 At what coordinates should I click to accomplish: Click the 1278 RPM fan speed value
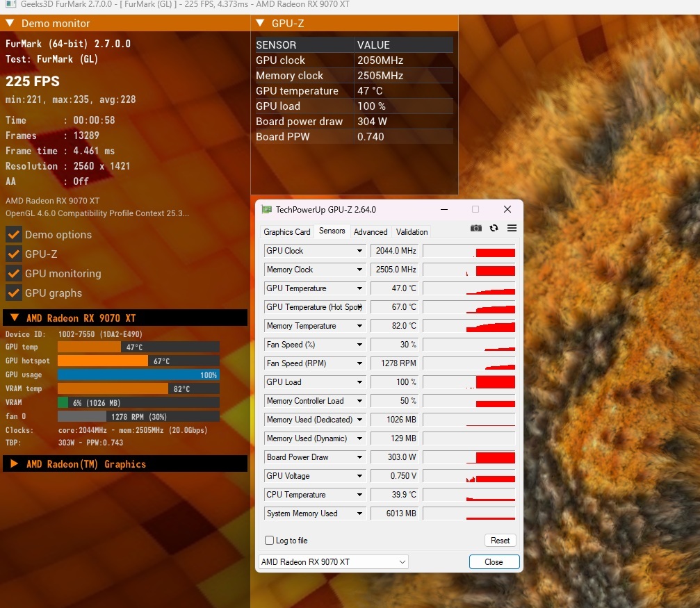click(x=395, y=363)
